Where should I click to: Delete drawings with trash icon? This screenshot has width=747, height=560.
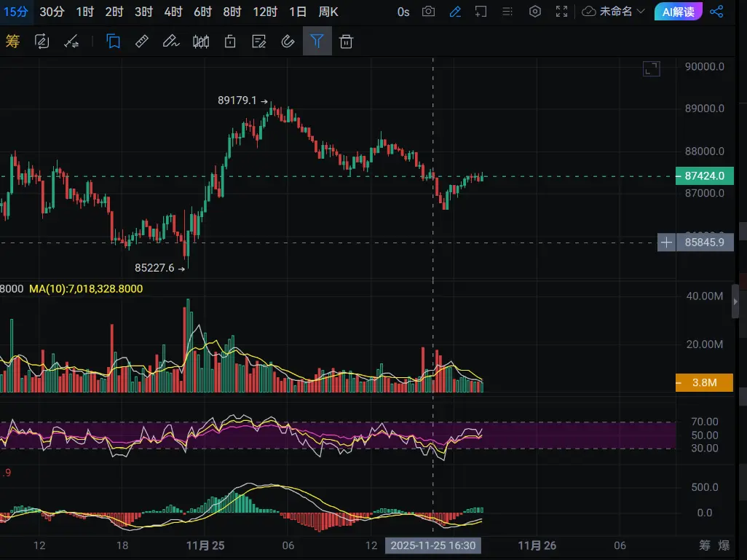pyautogui.click(x=347, y=42)
